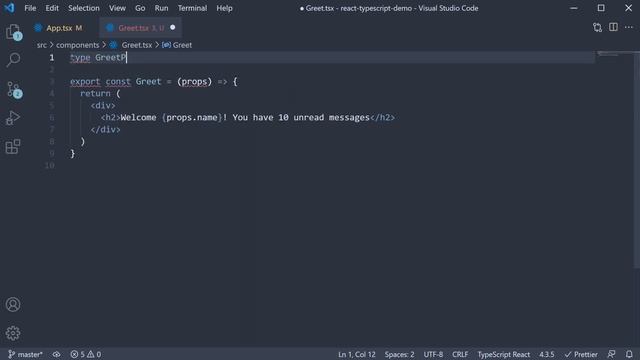Open the Terminal menu
Image resolution: width=640 pixels, height=360 pixels.
(192, 8)
